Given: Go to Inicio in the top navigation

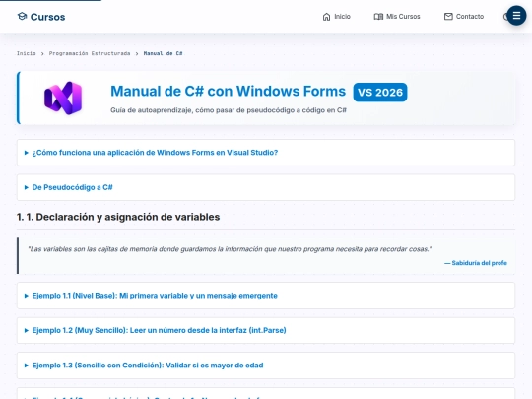Looking at the screenshot, I should (x=336, y=17).
